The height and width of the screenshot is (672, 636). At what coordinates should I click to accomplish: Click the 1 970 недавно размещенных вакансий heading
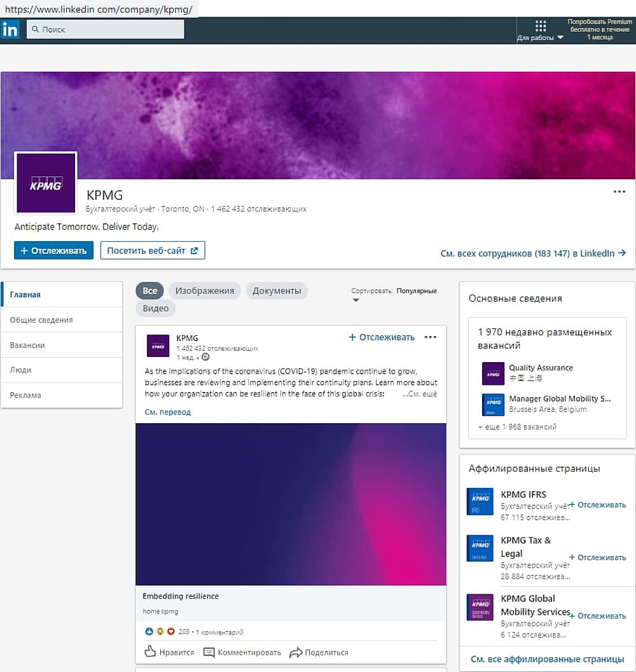[x=545, y=339]
